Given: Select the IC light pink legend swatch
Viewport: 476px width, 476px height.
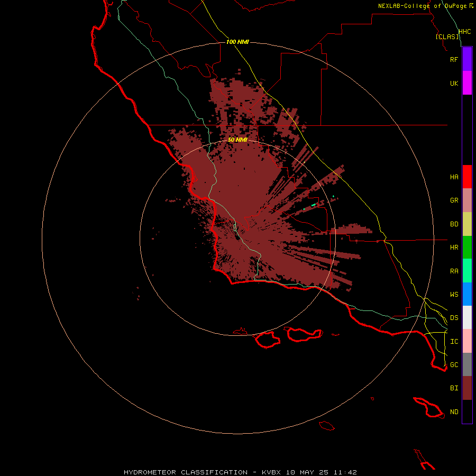Looking at the screenshot, I should pos(467,341).
